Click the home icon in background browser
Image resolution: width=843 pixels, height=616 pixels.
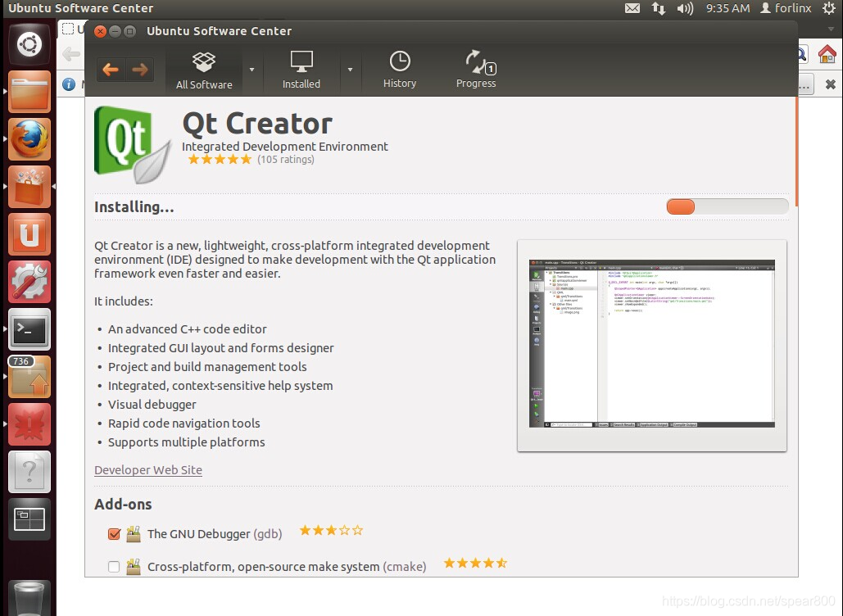pyautogui.click(x=827, y=54)
